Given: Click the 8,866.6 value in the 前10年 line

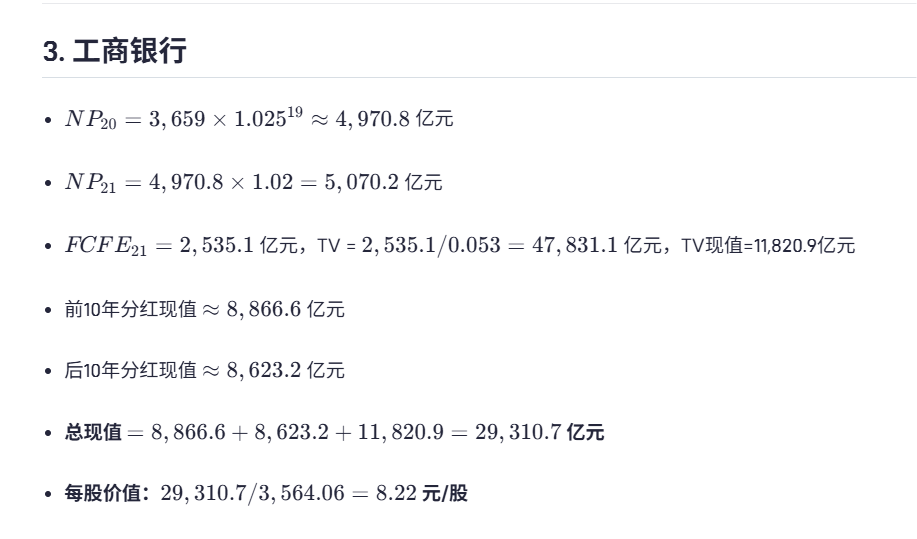Looking at the screenshot, I should (264, 309).
